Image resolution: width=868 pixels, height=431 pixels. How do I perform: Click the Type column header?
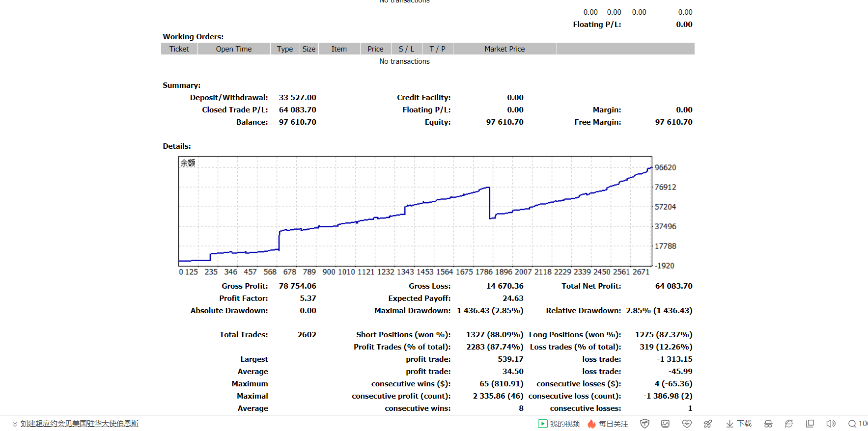tap(285, 49)
